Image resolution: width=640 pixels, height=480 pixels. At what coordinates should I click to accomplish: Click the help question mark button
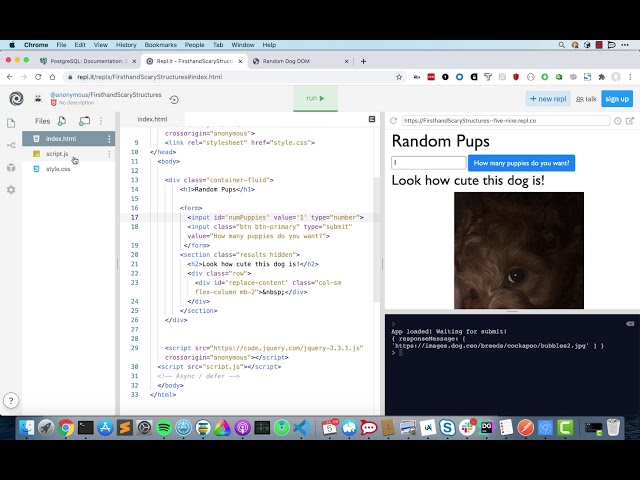tap(11, 401)
